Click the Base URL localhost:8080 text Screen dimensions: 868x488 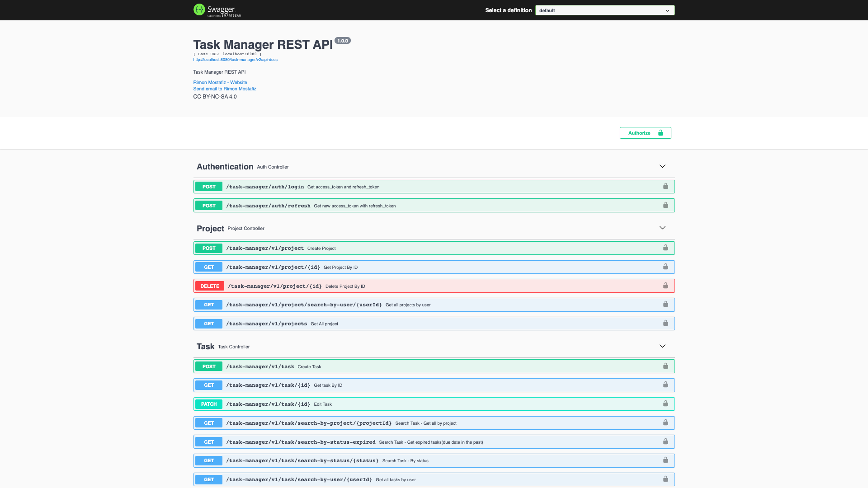(x=227, y=54)
